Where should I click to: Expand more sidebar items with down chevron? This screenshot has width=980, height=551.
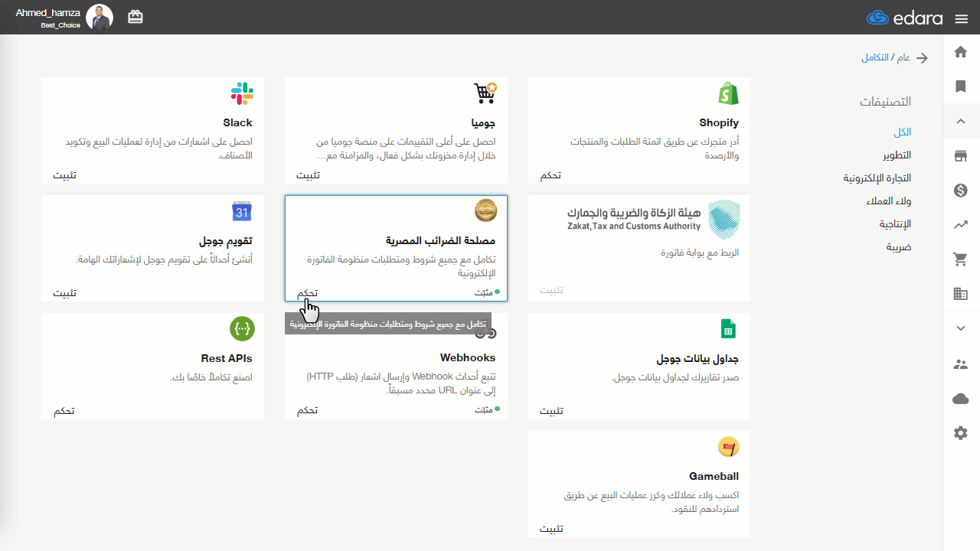pyautogui.click(x=961, y=328)
